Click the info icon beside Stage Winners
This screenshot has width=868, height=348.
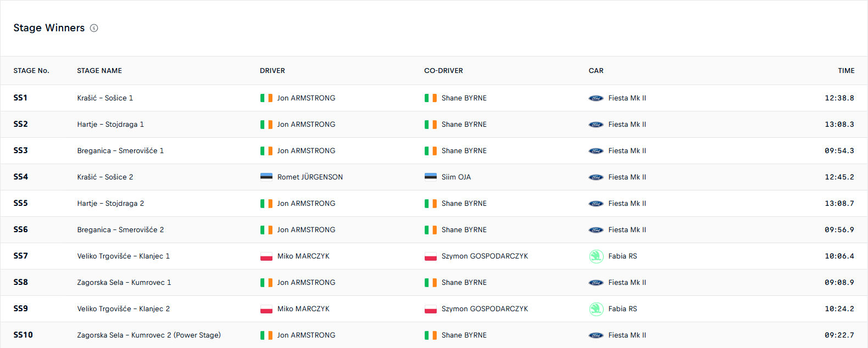pos(94,28)
